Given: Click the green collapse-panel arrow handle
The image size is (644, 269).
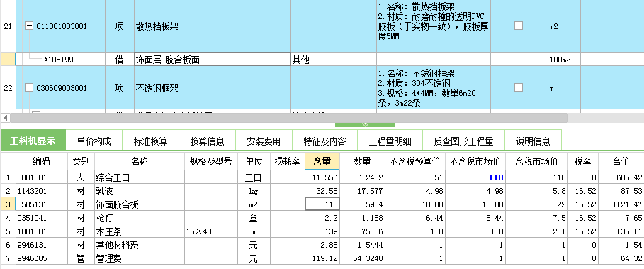Looking at the screenshot, I should tap(365, 125).
